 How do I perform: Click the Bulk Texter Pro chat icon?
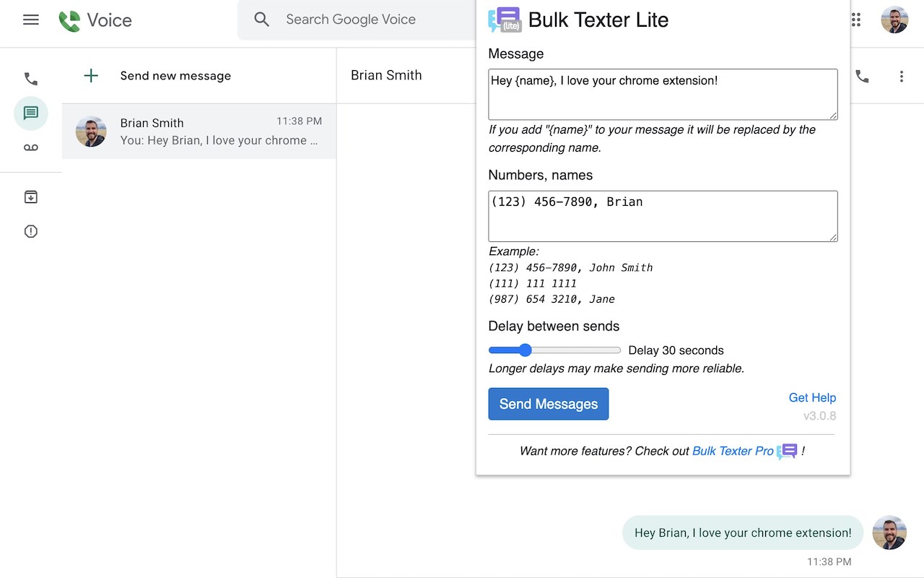(787, 452)
